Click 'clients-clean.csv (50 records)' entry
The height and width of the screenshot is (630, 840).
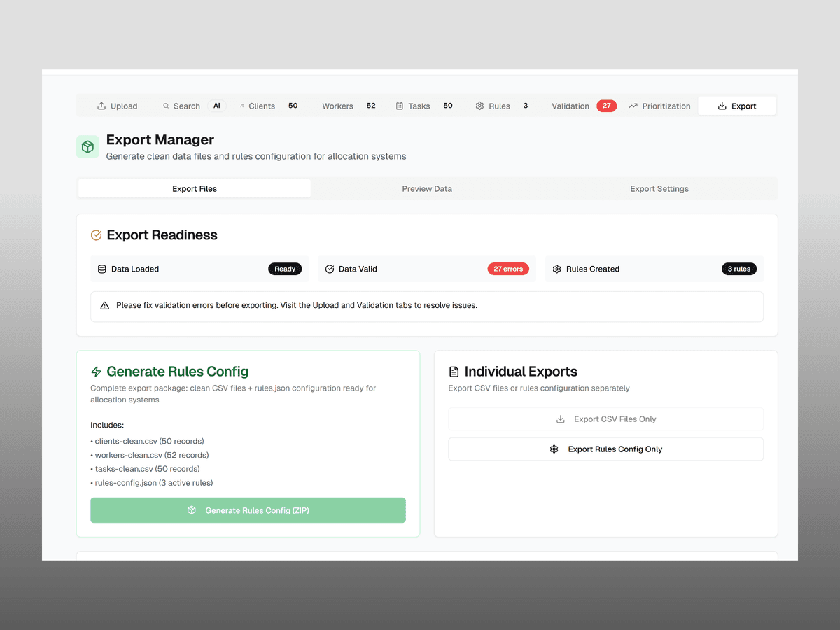click(x=148, y=442)
